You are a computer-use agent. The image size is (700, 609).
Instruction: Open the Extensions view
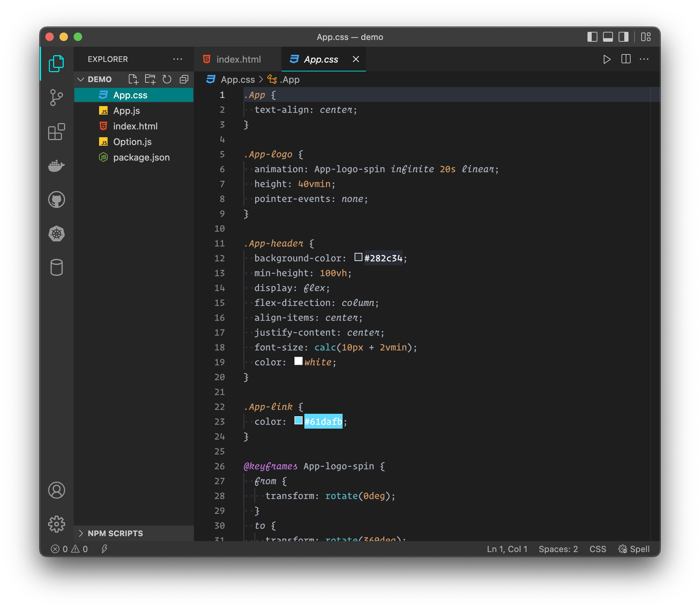pyautogui.click(x=56, y=132)
